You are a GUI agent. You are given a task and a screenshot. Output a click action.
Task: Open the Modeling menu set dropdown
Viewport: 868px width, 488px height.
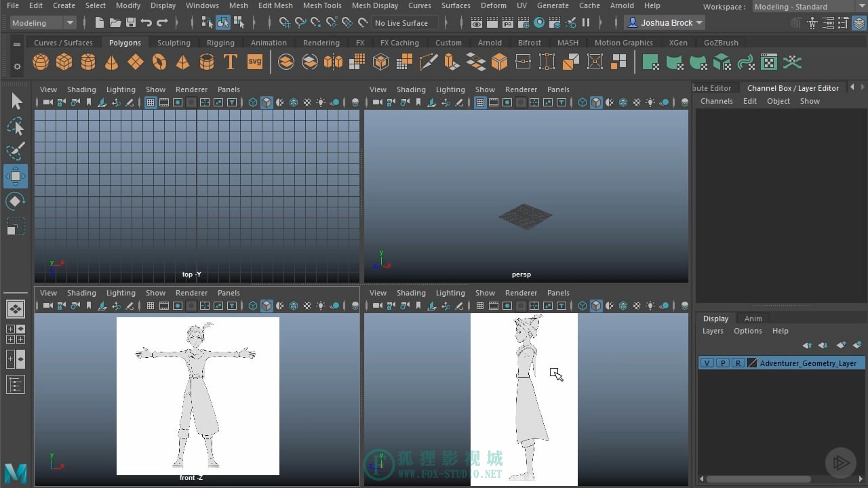[43, 22]
